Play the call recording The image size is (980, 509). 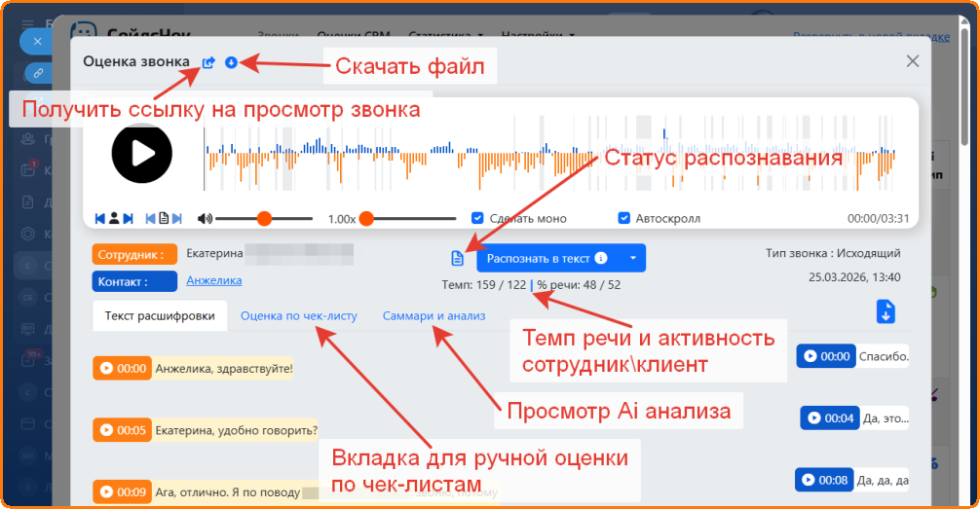[142, 153]
